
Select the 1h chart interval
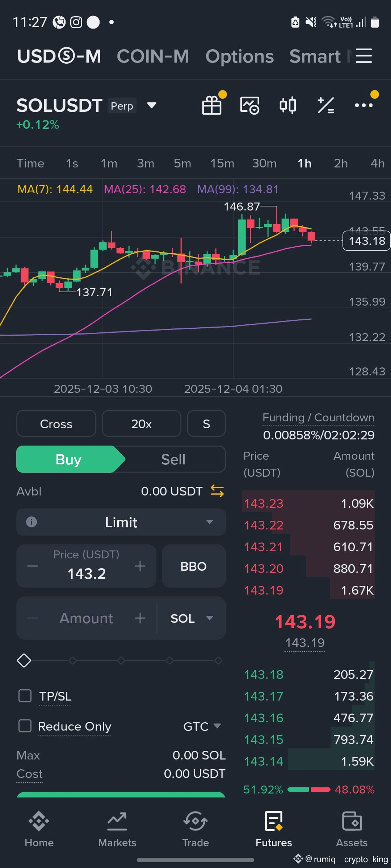[x=304, y=163]
